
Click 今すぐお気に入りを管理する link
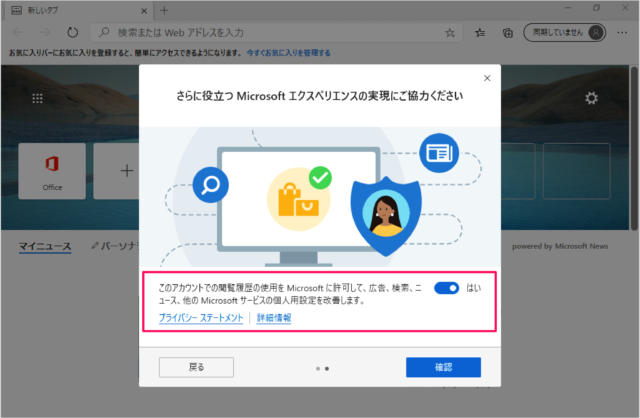(289, 53)
